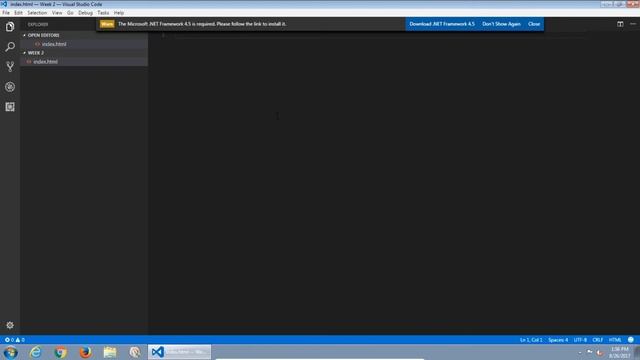
Task: Open the Extensions view
Action: coord(10,107)
